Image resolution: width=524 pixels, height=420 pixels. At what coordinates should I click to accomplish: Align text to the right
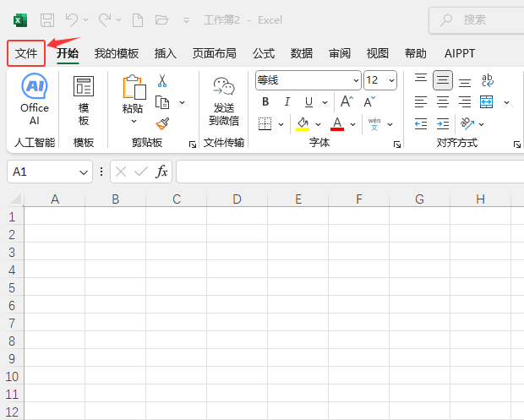pyautogui.click(x=465, y=102)
